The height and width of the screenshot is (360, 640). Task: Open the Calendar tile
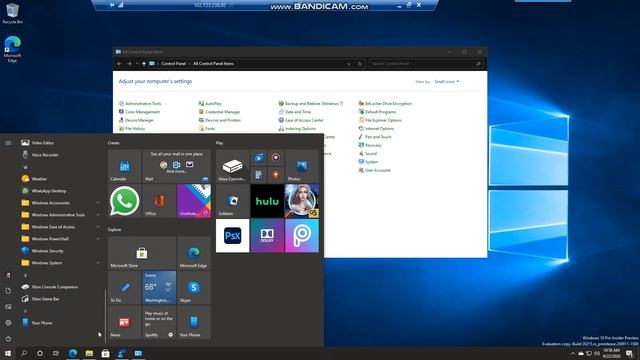pyautogui.click(x=124, y=166)
